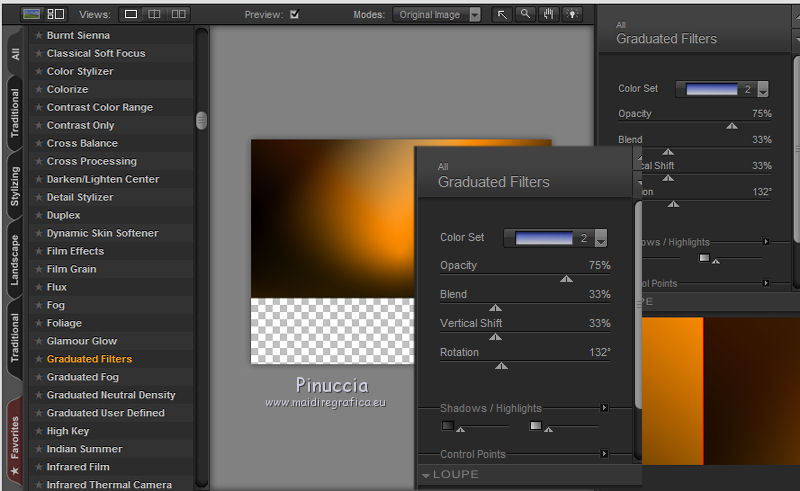This screenshot has width=800, height=491.
Task: Open the Modes dropdown
Action: coord(475,15)
